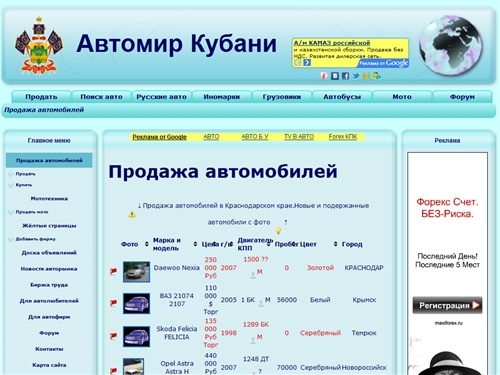Click the Продать sidebar link

(x=25, y=174)
